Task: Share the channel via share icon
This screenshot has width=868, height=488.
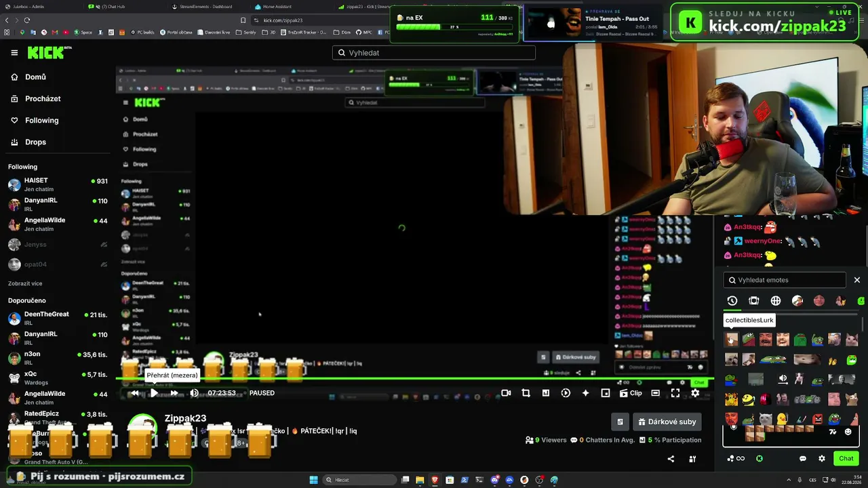Action: point(671,459)
